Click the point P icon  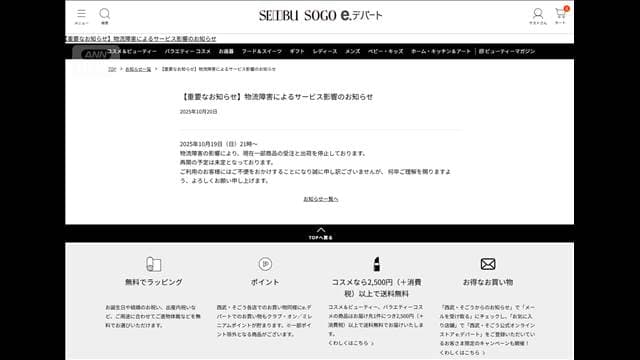tap(265, 264)
